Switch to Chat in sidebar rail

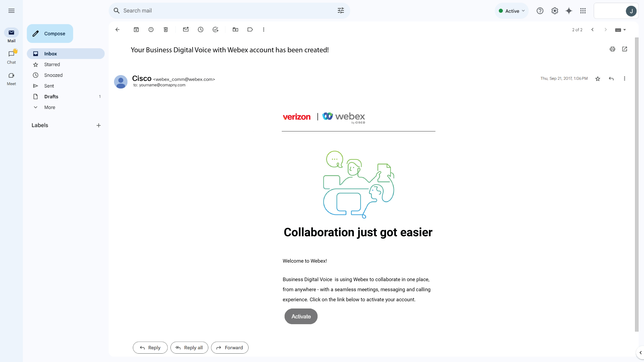coord(11,57)
